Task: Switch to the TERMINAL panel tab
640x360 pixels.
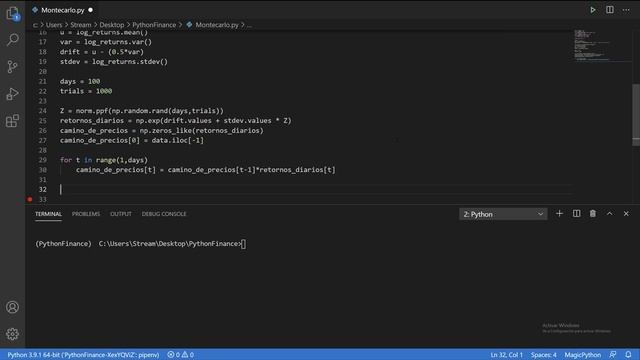Action: [x=48, y=214]
